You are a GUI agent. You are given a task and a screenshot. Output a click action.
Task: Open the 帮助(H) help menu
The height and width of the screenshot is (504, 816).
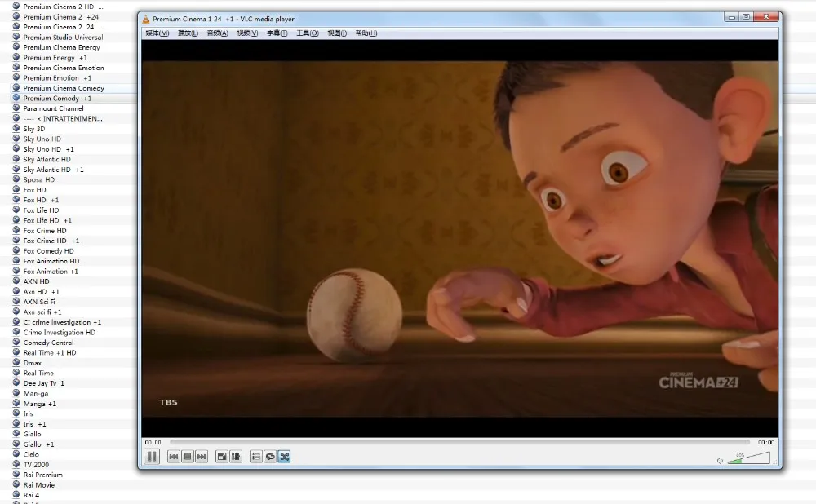pos(366,33)
